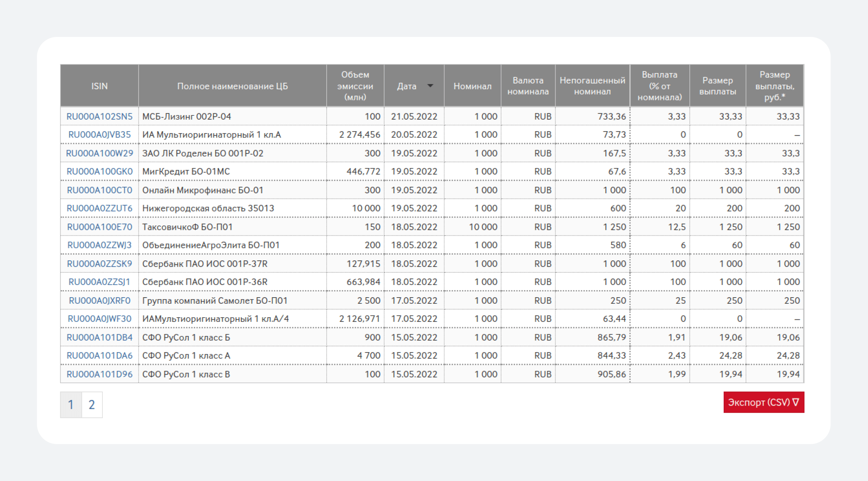The height and width of the screenshot is (481, 868).
Task: Open ISIN link RU000A0ZZSK9
Action: pyautogui.click(x=99, y=263)
